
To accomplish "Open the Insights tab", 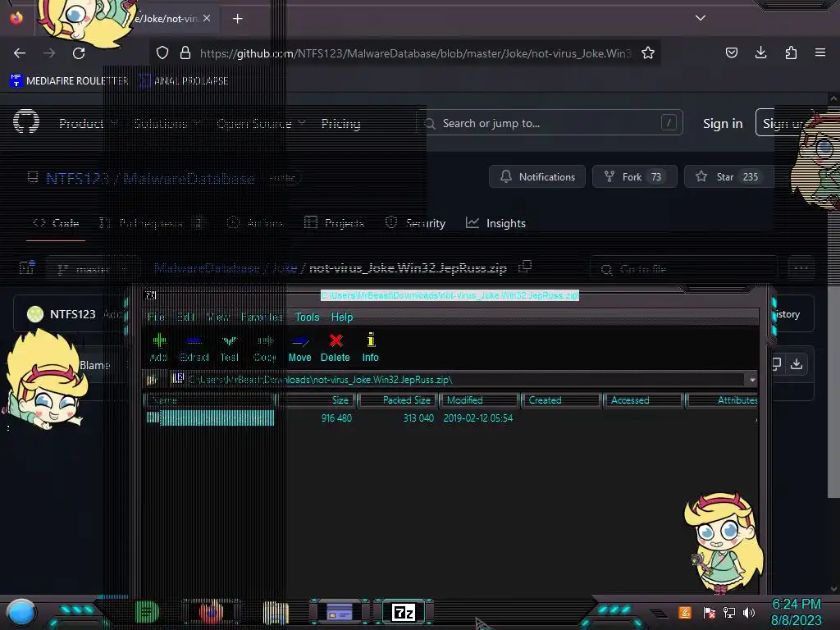I will tap(495, 223).
